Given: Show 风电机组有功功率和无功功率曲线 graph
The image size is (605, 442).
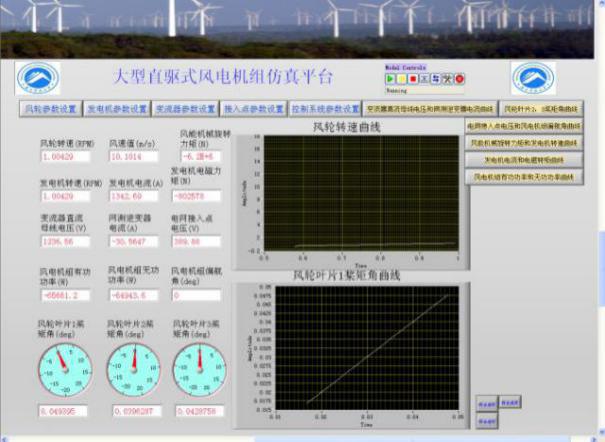Looking at the screenshot, I should [524, 176].
